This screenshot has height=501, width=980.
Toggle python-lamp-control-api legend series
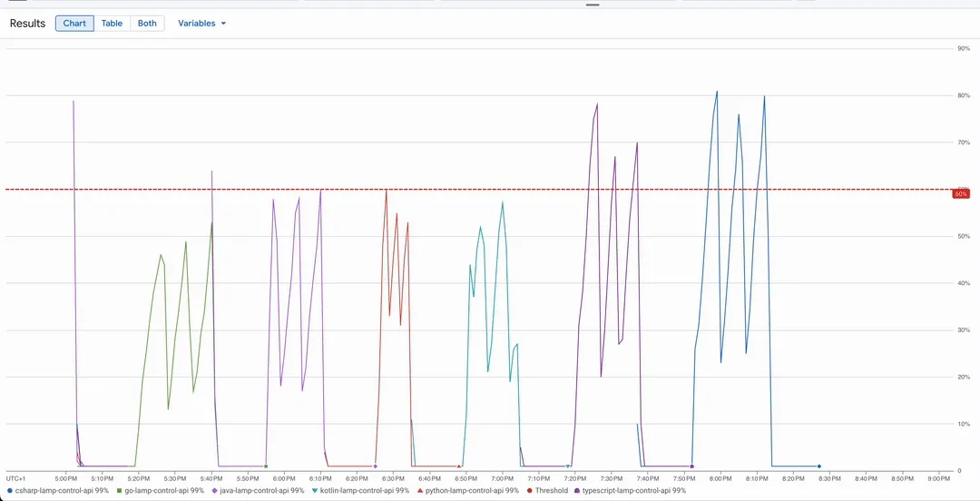tap(467, 490)
